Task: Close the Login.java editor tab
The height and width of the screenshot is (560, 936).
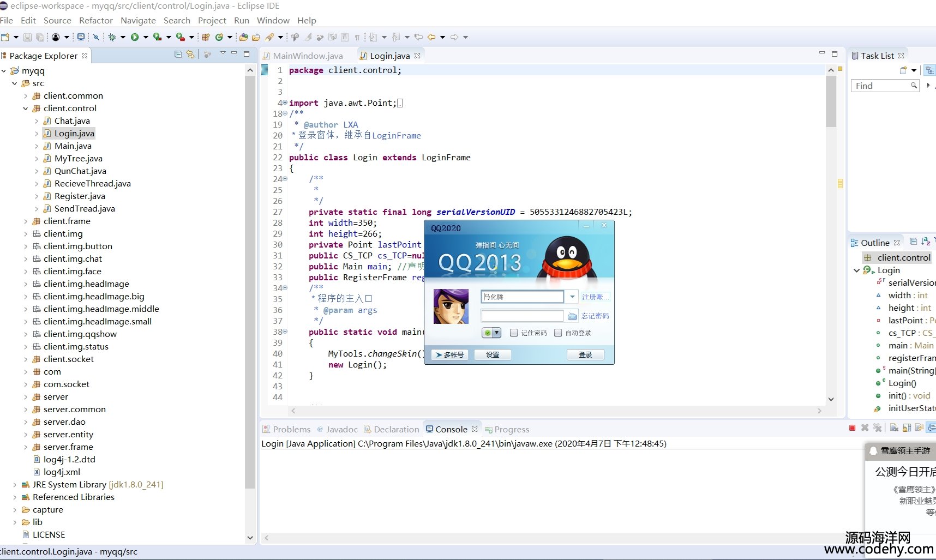Action: (x=417, y=56)
